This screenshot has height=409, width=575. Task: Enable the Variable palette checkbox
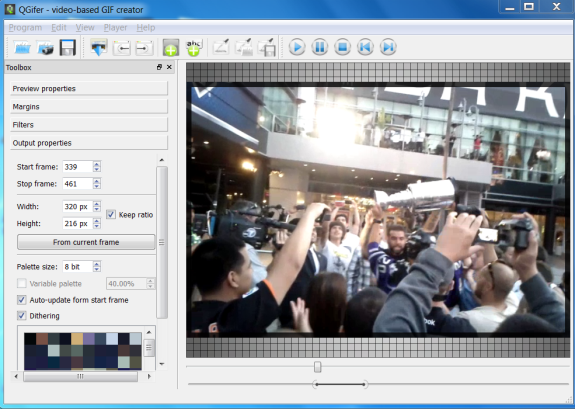pos(22,284)
